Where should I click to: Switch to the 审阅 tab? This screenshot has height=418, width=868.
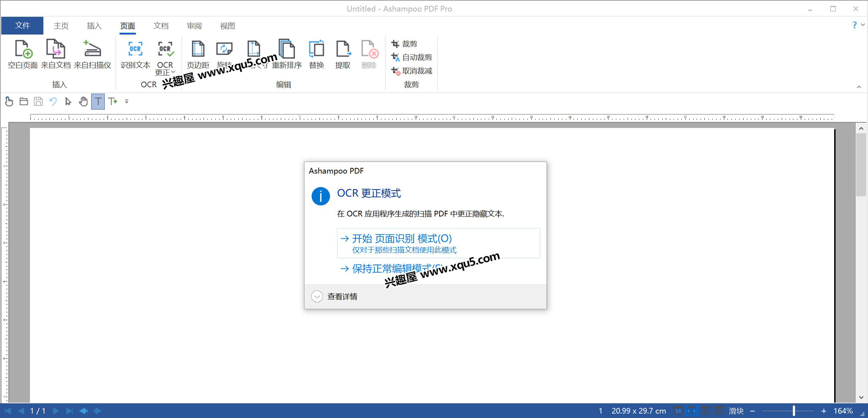[194, 26]
